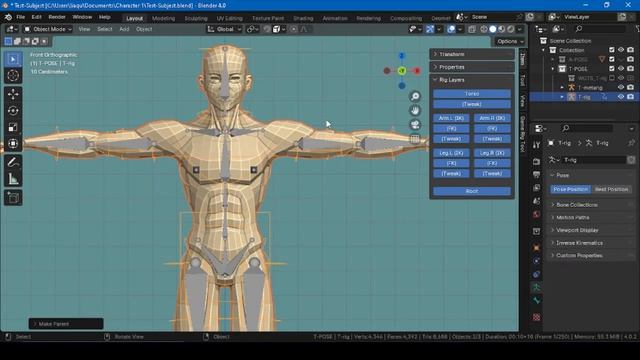Open the Physics properties tab icon
The height and width of the screenshot is (360, 640).
point(536,261)
